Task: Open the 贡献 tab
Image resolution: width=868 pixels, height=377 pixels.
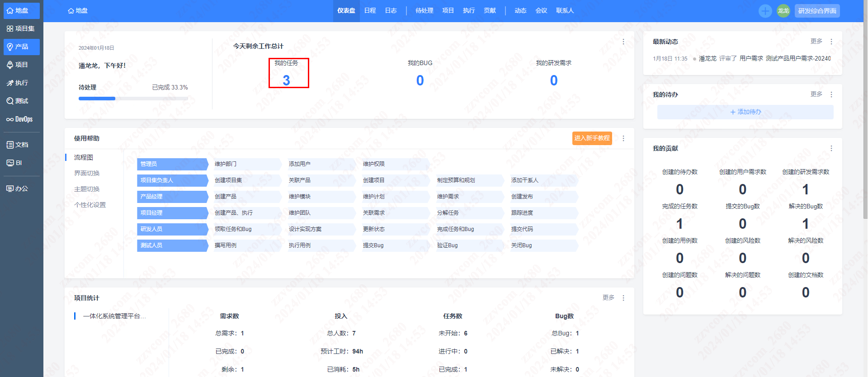Action: tap(490, 10)
